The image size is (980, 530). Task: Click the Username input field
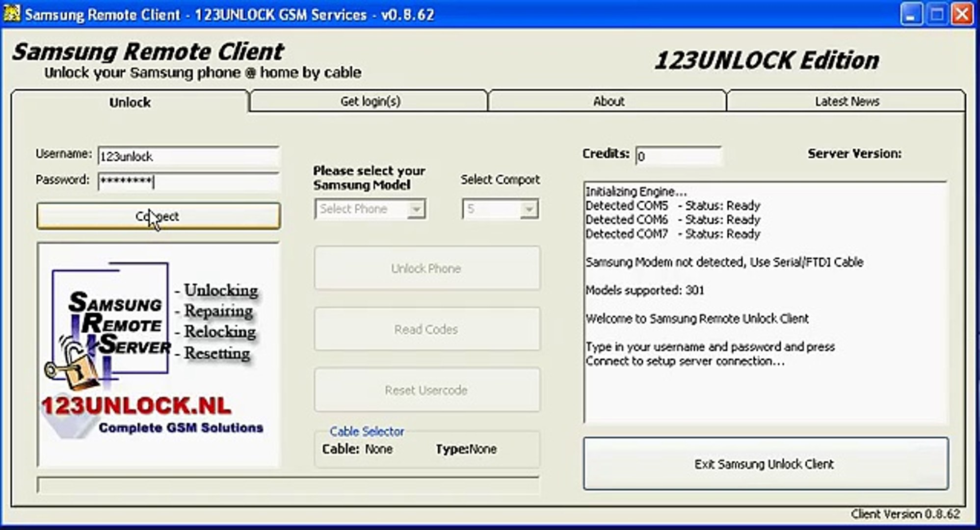pos(188,157)
